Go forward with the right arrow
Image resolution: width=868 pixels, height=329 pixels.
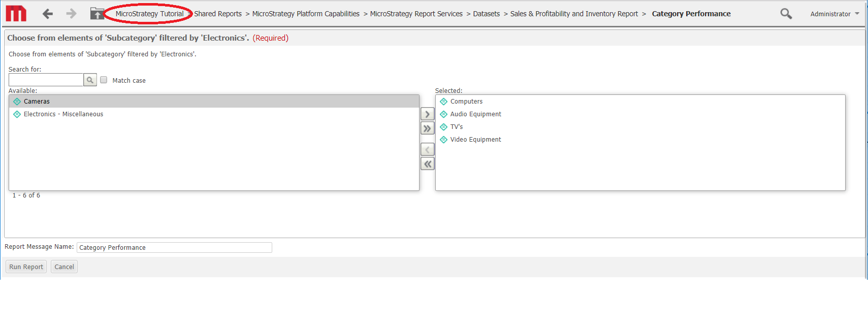click(x=72, y=14)
